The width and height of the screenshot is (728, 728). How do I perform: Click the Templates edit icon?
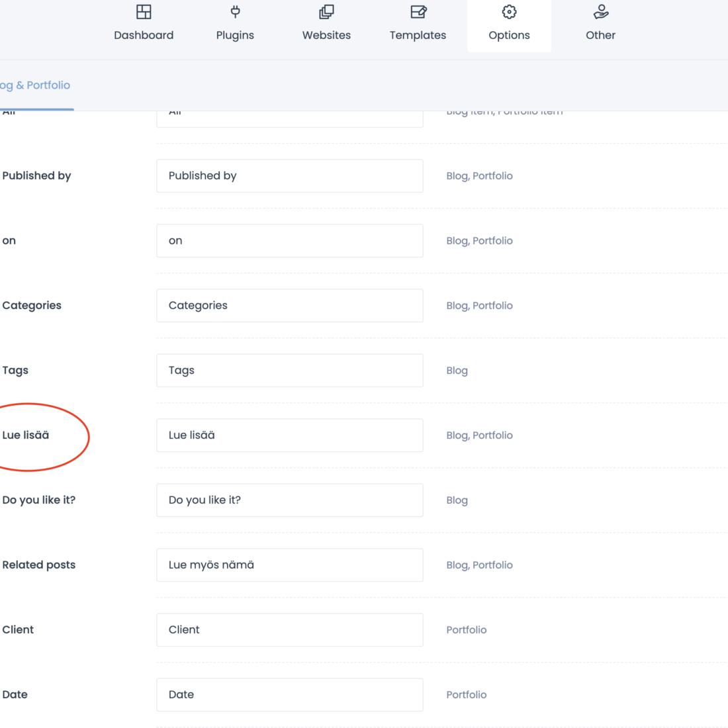point(418,12)
